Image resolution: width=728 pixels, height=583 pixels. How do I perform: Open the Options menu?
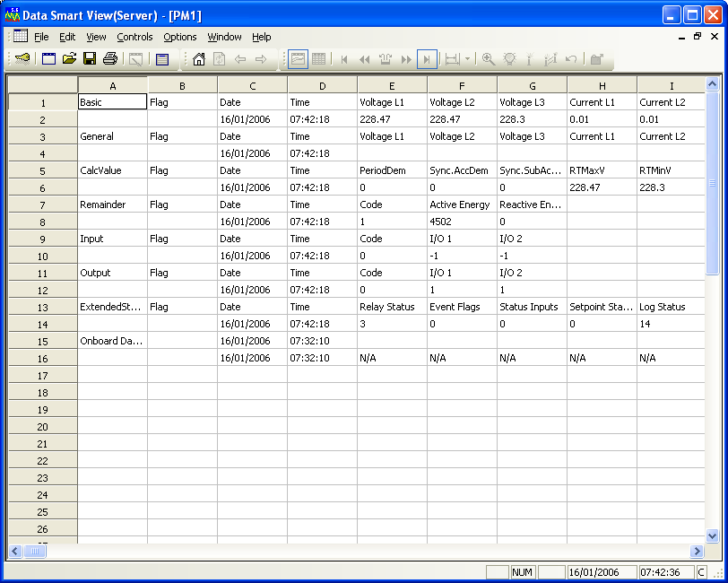click(x=179, y=37)
